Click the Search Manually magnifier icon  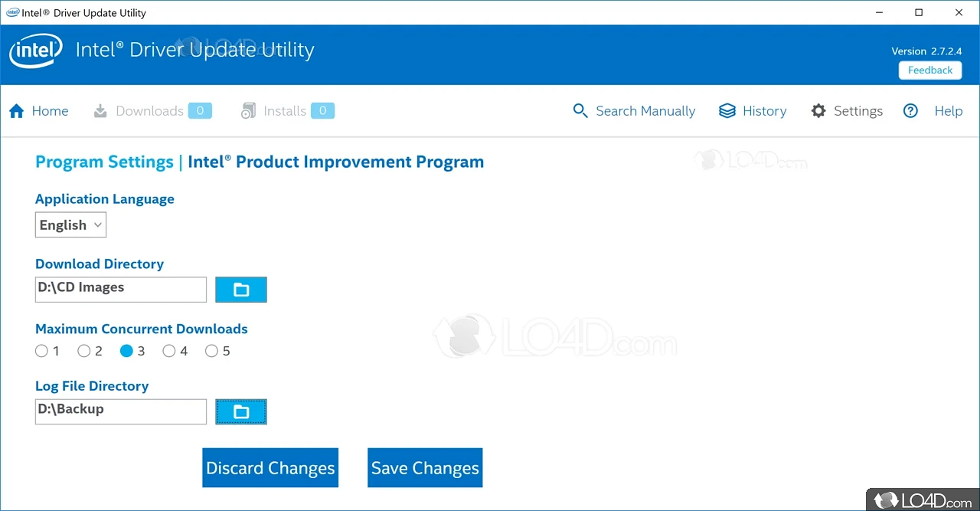click(x=580, y=111)
